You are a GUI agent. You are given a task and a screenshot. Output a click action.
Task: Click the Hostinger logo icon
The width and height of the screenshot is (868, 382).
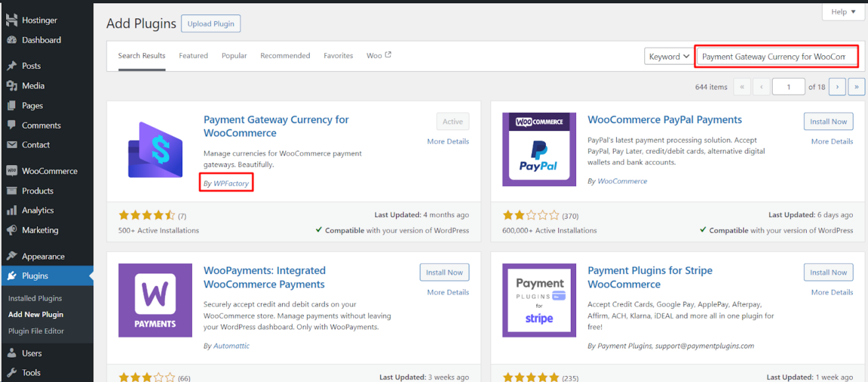coord(12,20)
